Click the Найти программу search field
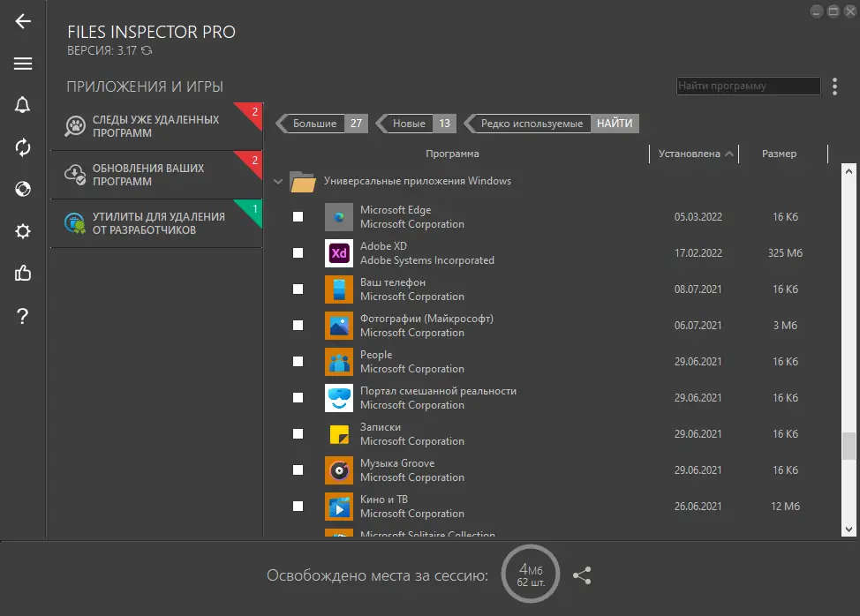The height and width of the screenshot is (616, 860). coord(748,86)
